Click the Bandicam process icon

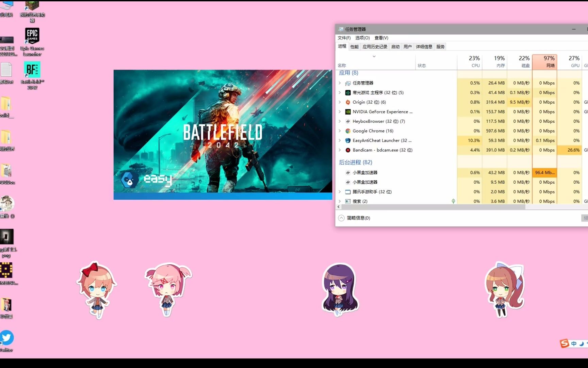[x=348, y=150]
